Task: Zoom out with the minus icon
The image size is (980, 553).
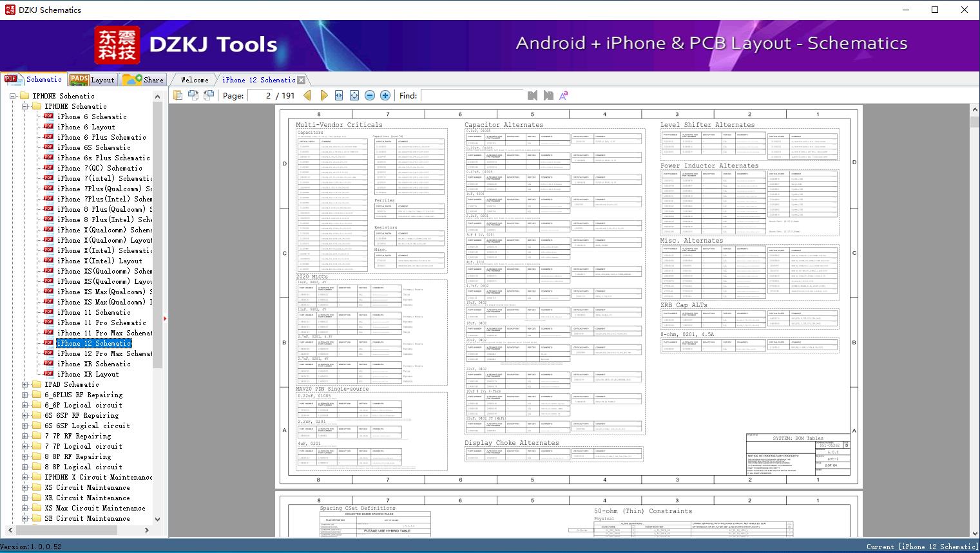Action: pos(370,95)
